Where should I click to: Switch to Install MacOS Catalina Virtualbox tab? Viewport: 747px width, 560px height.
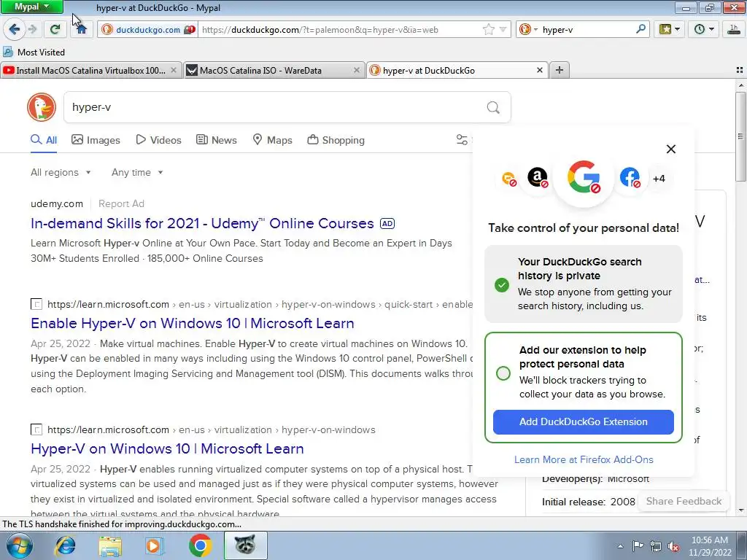tap(91, 71)
